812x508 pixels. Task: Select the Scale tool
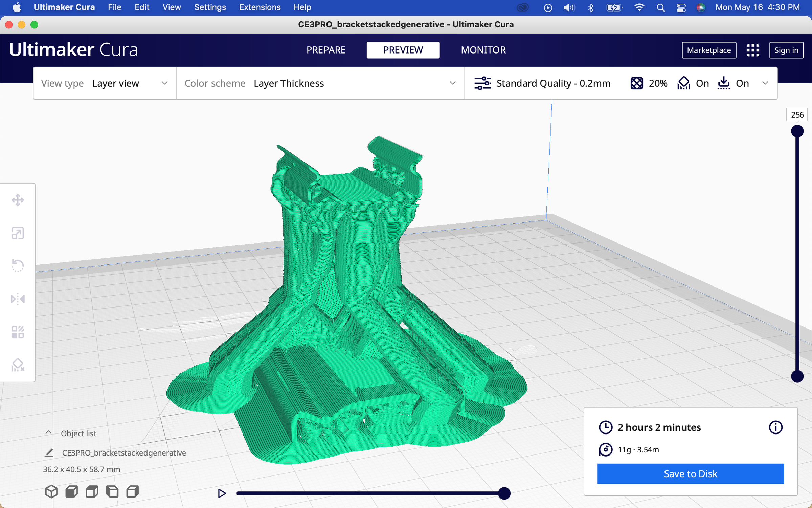[x=18, y=233]
